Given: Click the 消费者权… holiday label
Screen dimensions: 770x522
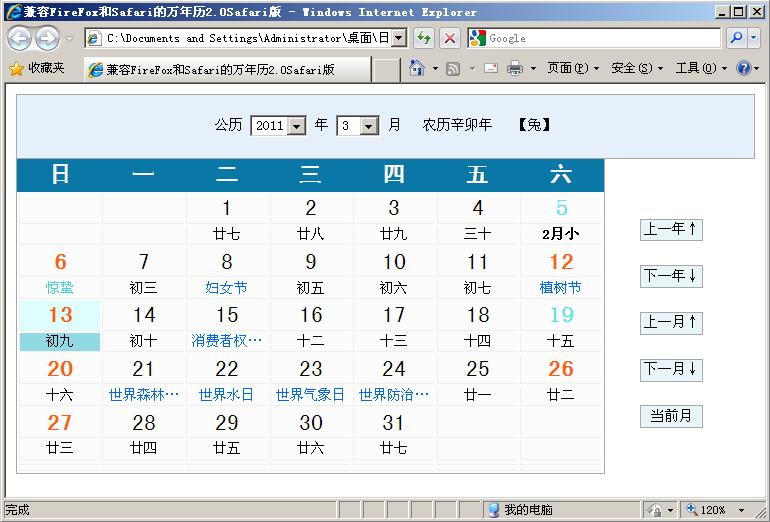Looking at the screenshot, I should point(226,341).
